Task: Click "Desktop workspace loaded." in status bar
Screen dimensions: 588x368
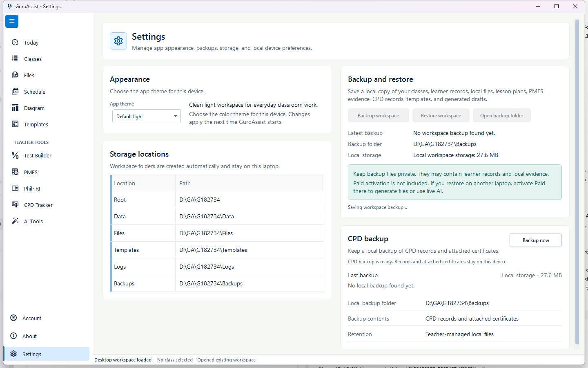Action: click(x=123, y=360)
